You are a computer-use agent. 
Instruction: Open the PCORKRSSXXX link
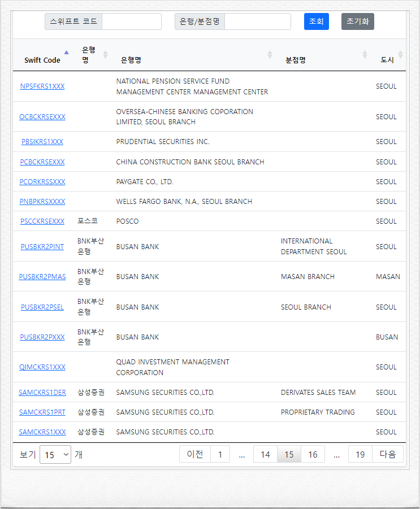pyautogui.click(x=42, y=182)
